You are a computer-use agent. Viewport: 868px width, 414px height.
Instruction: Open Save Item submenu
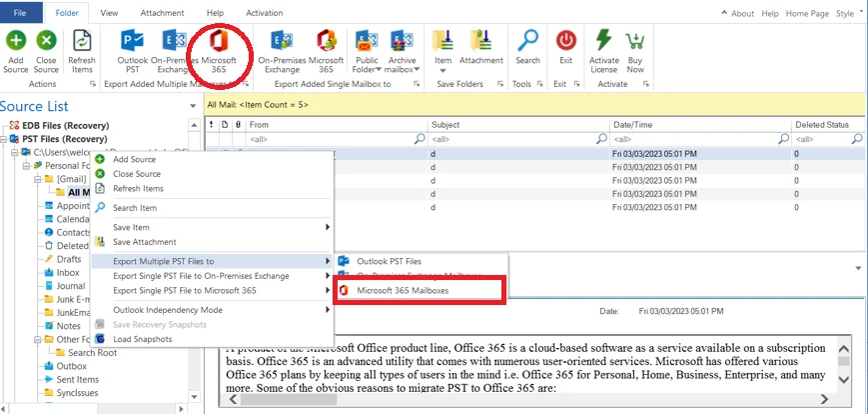click(x=212, y=227)
